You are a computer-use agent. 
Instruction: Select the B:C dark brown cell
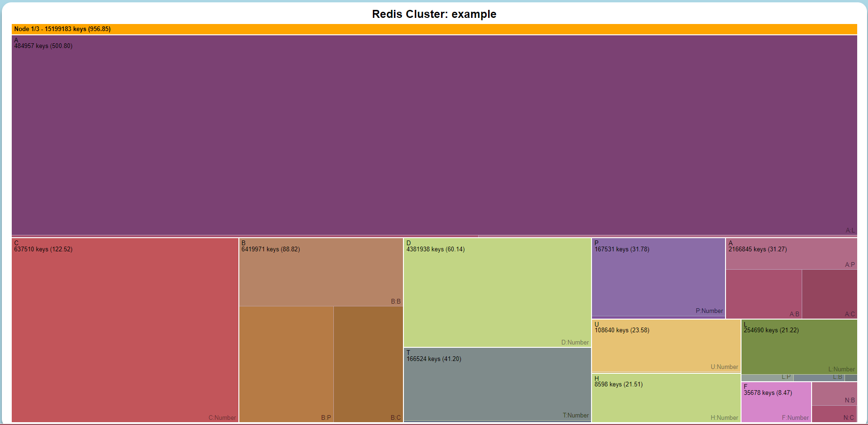click(368, 364)
